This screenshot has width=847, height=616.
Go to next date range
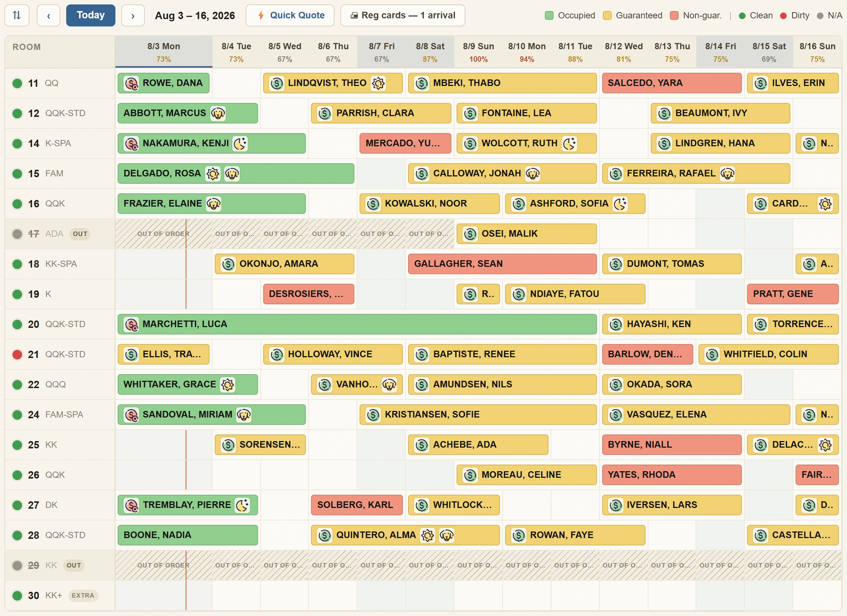point(133,15)
